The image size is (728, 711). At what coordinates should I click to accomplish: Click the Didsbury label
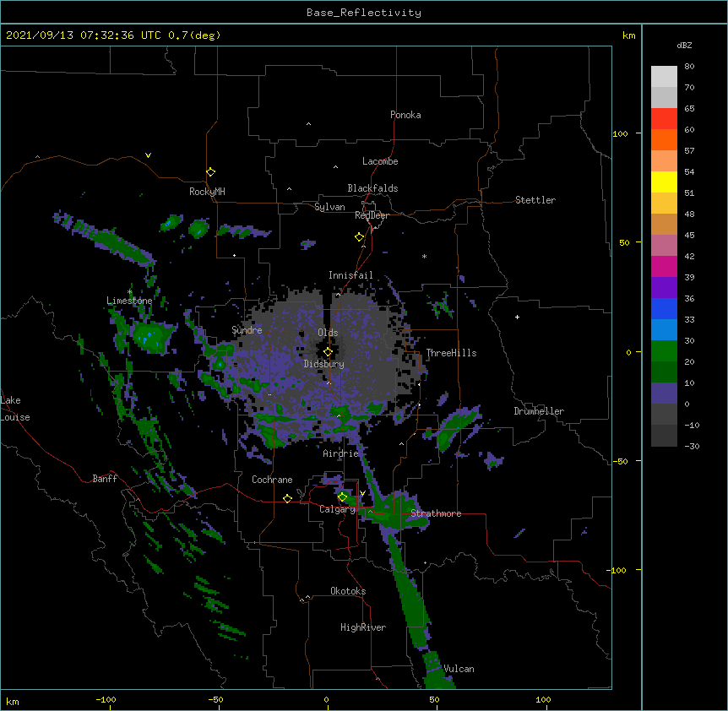pos(324,364)
